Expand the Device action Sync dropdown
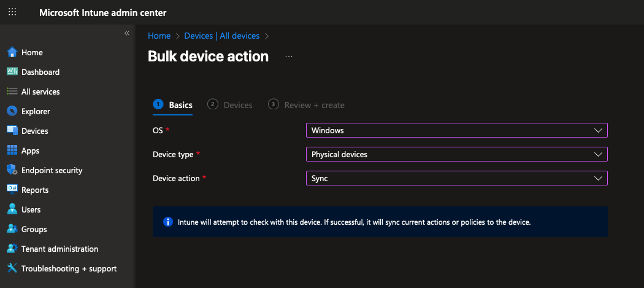This screenshot has height=288, width=644. click(x=456, y=178)
